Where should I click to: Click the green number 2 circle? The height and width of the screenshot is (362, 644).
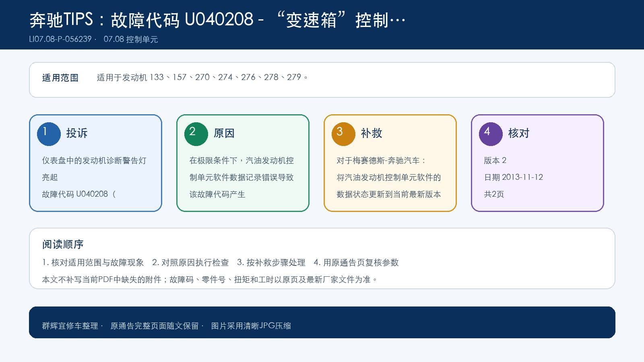click(x=196, y=134)
